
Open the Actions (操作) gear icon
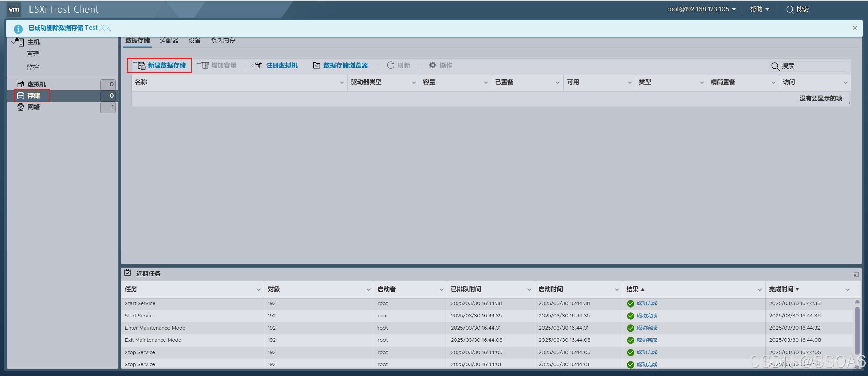(433, 65)
